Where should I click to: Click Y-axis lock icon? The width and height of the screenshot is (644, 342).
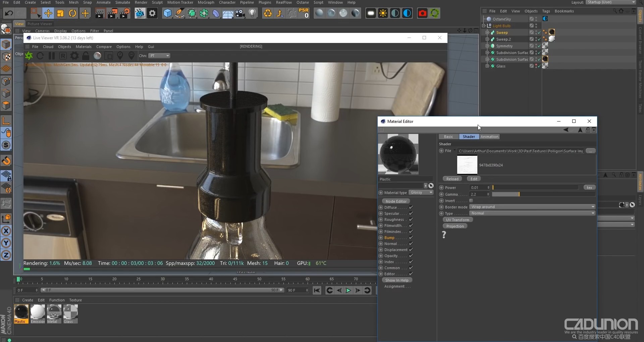pyautogui.click(x=6, y=243)
